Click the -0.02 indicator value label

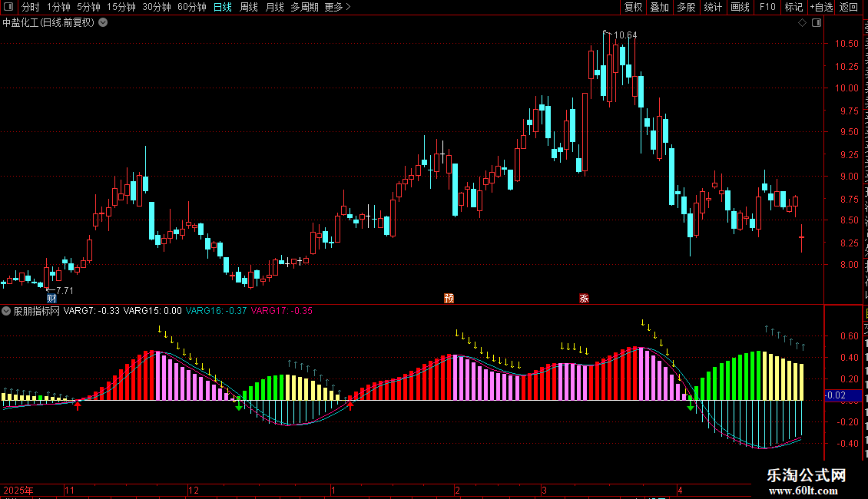pos(835,395)
